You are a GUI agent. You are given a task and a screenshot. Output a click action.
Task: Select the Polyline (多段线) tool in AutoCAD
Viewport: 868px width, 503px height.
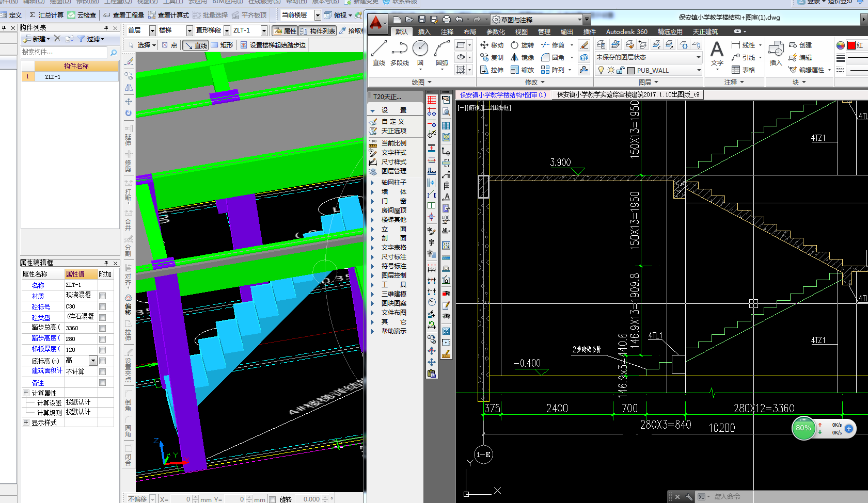399,53
